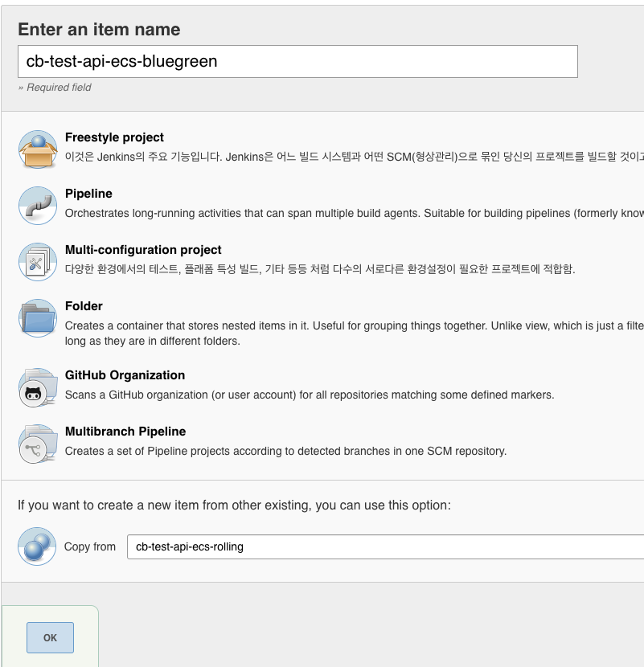Confirm item creation with OK button
Image resolution: width=644 pixels, height=667 pixels.
click(50, 637)
